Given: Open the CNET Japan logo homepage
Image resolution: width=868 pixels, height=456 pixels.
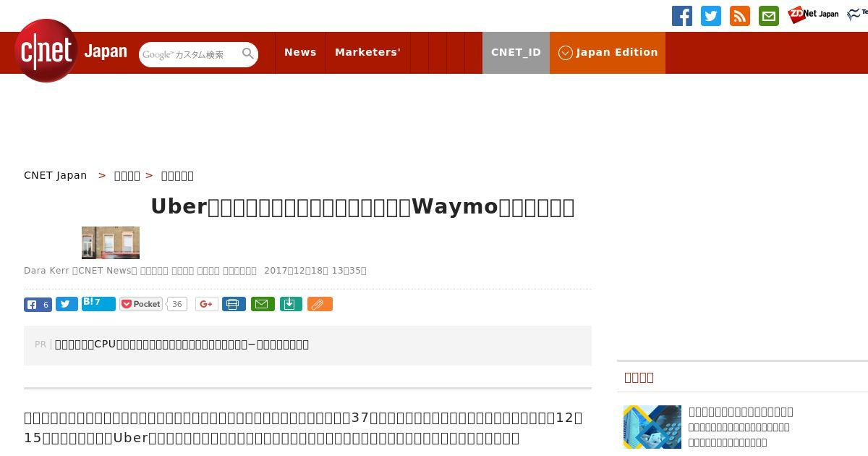Looking at the screenshot, I should click(70, 51).
